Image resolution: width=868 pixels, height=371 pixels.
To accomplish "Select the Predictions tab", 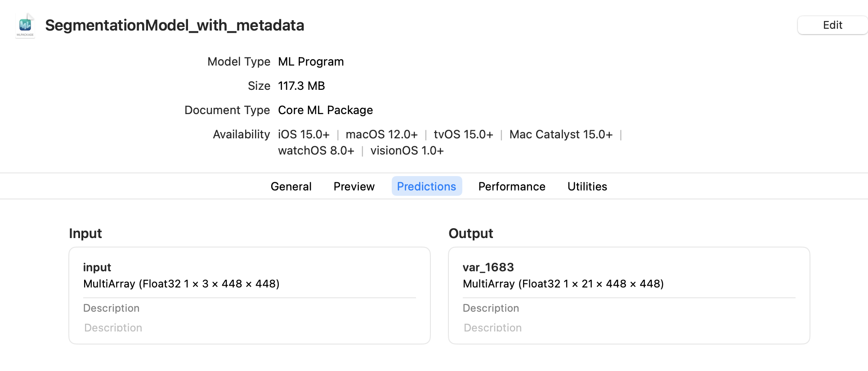I will click(x=427, y=186).
